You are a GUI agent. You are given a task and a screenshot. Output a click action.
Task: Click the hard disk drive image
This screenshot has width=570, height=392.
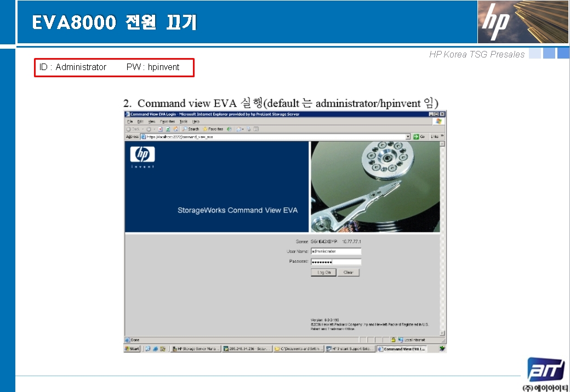[x=375, y=187]
